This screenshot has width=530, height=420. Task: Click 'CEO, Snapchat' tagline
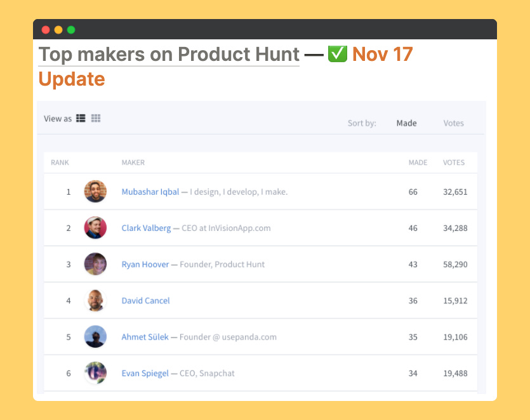coord(207,373)
